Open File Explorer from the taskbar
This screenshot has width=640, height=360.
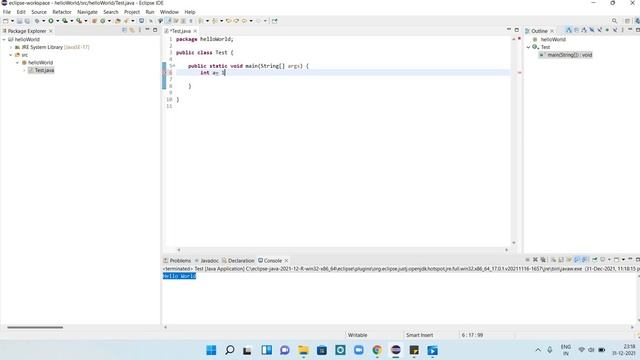(303, 350)
